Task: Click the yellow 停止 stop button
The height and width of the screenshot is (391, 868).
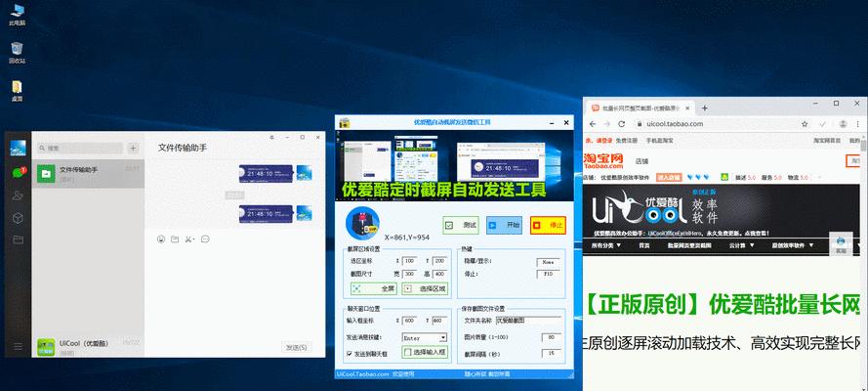Action: pos(548,226)
